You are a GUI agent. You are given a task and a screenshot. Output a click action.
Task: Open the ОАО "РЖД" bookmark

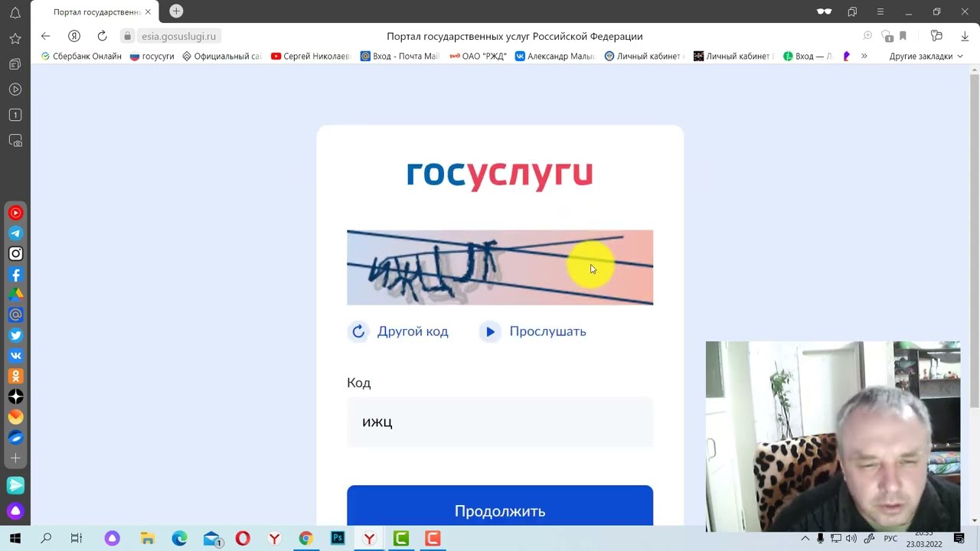click(478, 56)
